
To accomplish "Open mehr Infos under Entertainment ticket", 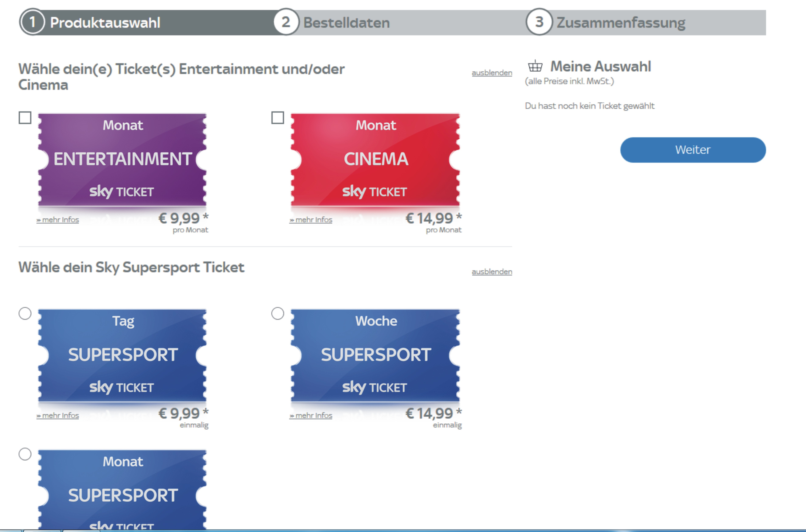I will [58, 220].
